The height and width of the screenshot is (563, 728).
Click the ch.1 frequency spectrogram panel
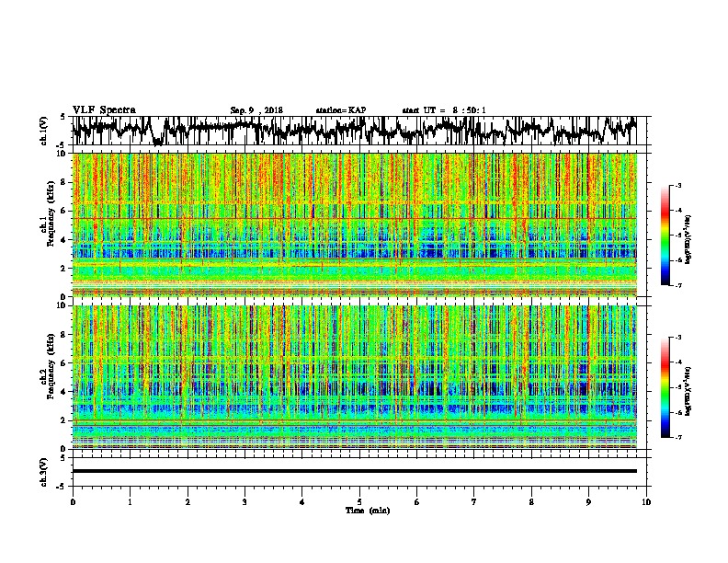[x=354, y=224]
